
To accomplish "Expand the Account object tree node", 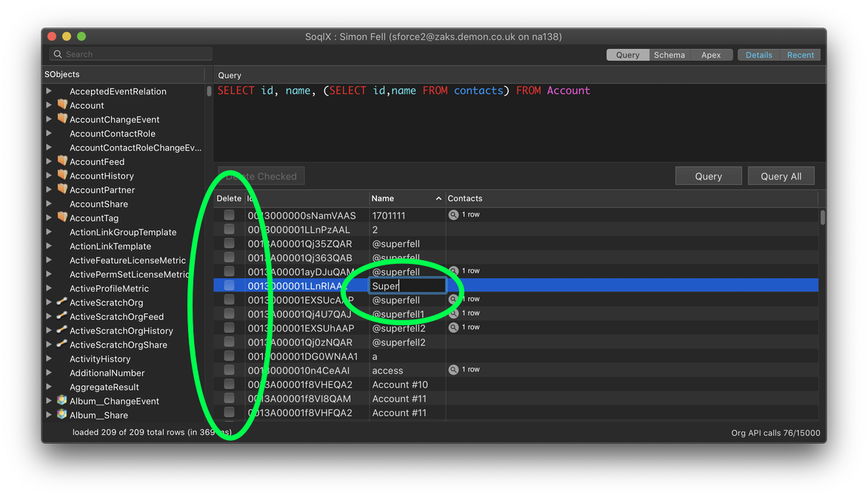I will click(x=50, y=104).
